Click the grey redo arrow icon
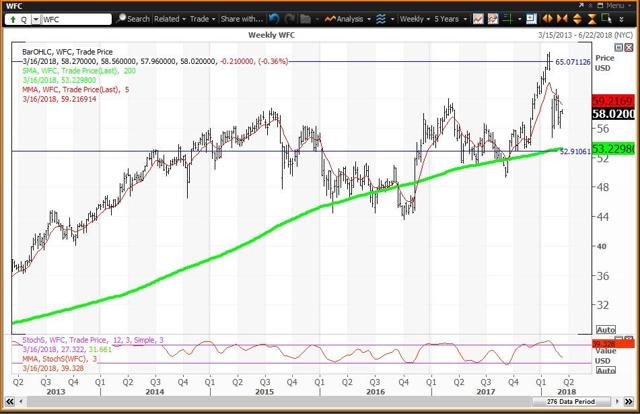Screen dimensions: 640x414 (290, 19)
